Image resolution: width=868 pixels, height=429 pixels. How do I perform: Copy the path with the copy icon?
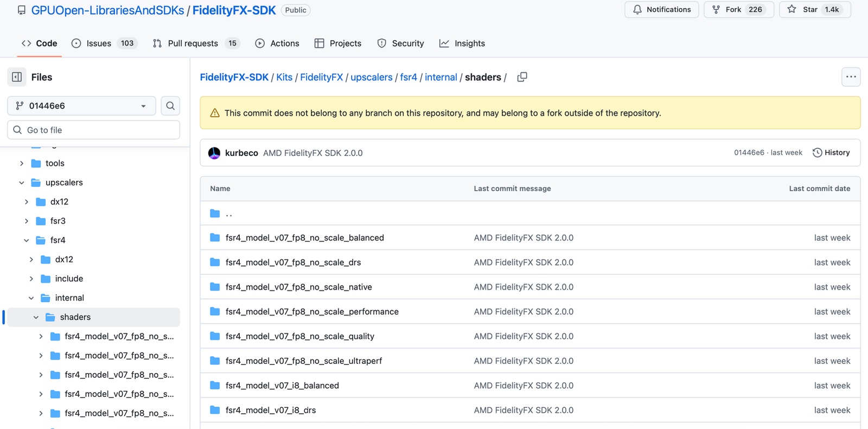click(x=522, y=77)
